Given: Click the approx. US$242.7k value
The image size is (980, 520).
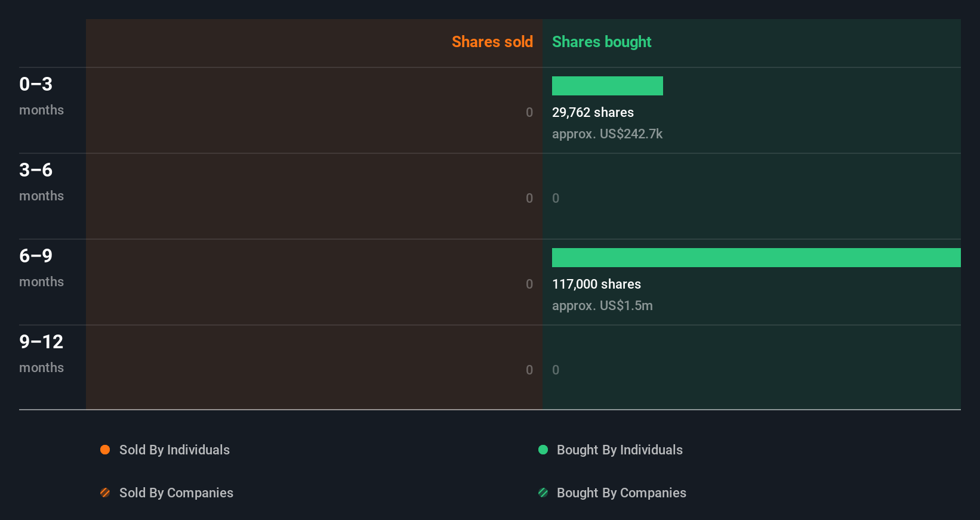Looking at the screenshot, I should 607,134.
